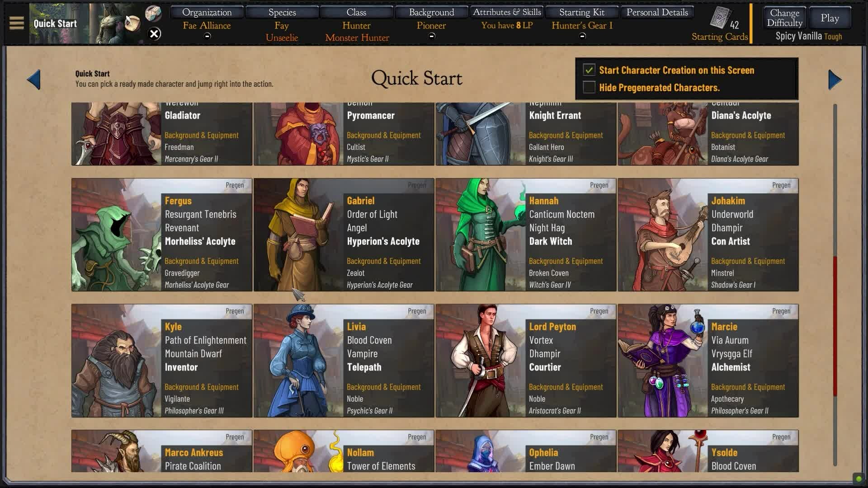The width and height of the screenshot is (868, 488).
Task: Click the Play button
Action: [x=830, y=18]
